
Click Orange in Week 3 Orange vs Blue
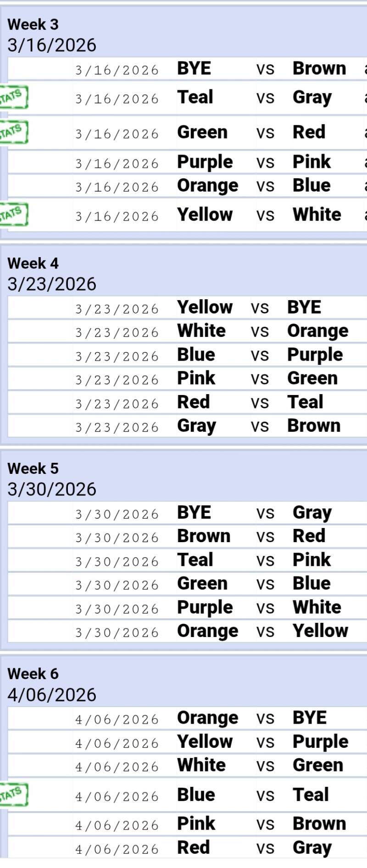(x=207, y=186)
